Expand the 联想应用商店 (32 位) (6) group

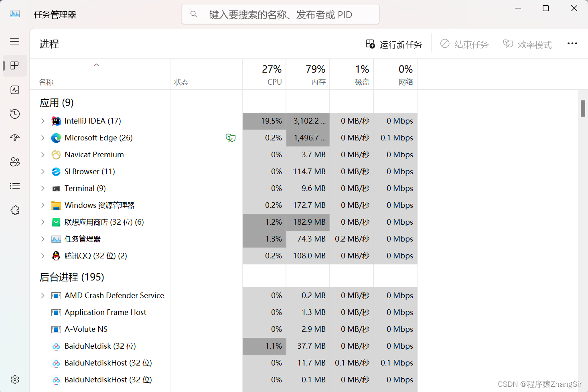43,222
